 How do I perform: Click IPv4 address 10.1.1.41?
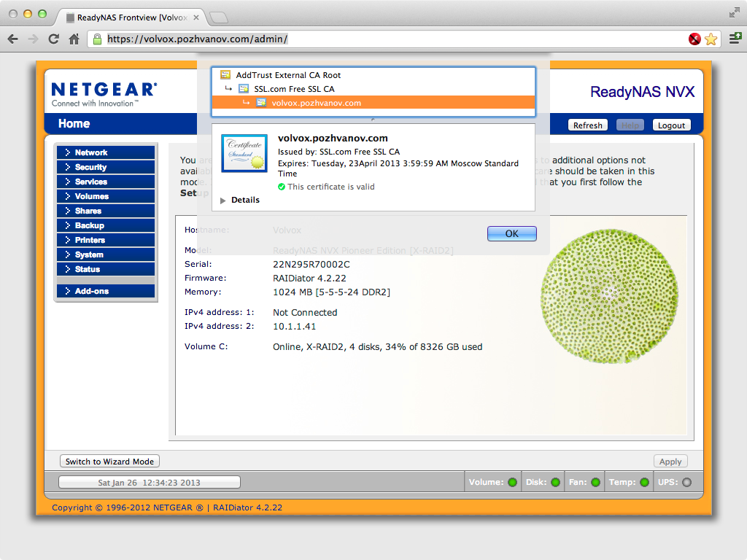pos(295,327)
